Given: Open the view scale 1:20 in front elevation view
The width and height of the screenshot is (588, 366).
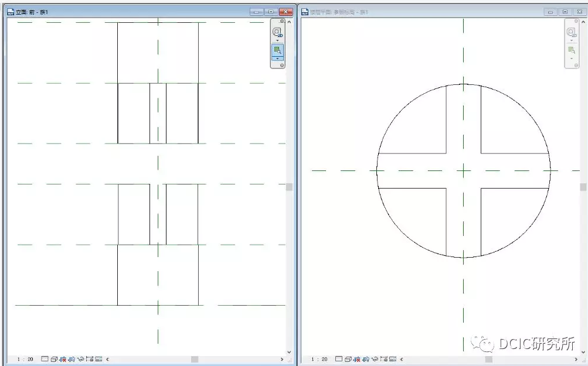Looking at the screenshot, I should 25,359.
